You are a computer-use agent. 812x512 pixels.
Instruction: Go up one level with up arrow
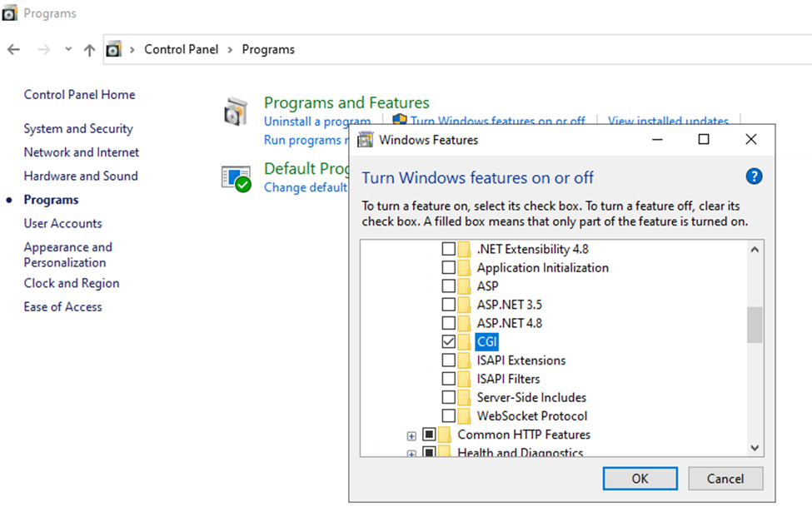(x=90, y=50)
